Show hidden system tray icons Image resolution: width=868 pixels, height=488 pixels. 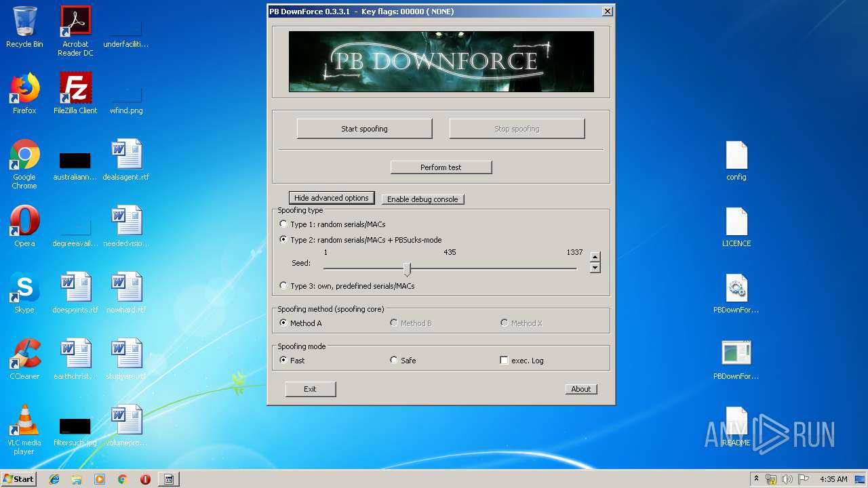756,479
